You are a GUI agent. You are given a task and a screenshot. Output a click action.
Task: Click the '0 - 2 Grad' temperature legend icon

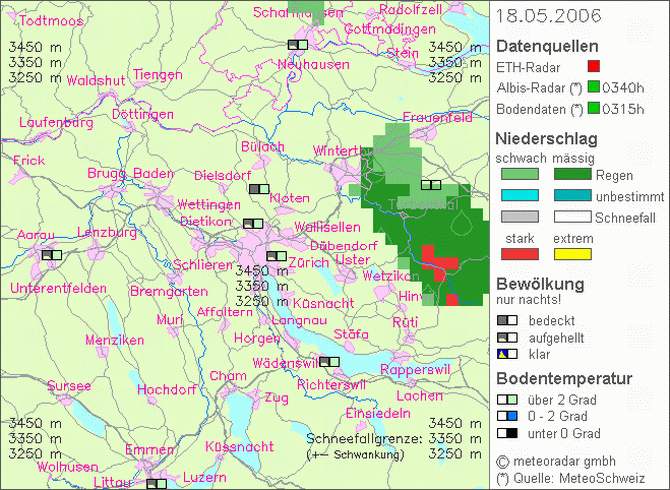coord(507,416)
